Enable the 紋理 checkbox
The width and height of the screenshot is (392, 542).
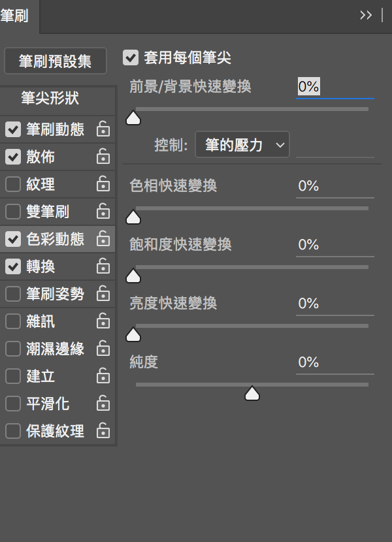tap(13, 184)
